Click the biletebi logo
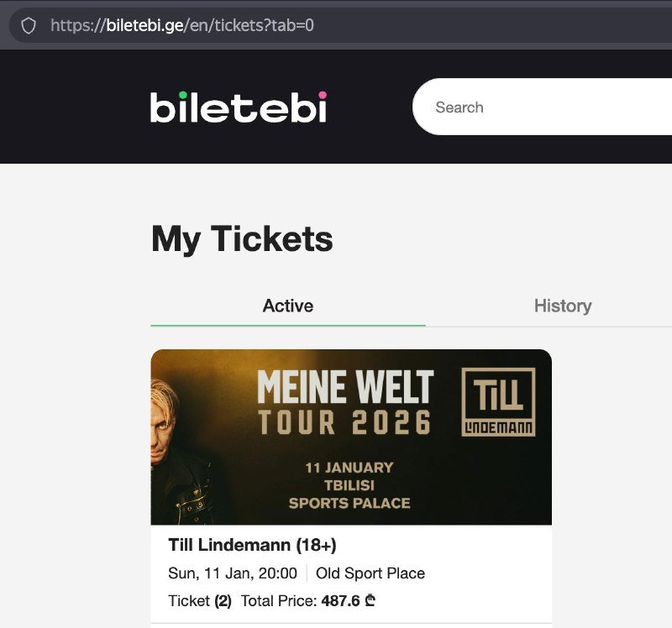 [x=239, y=107]
